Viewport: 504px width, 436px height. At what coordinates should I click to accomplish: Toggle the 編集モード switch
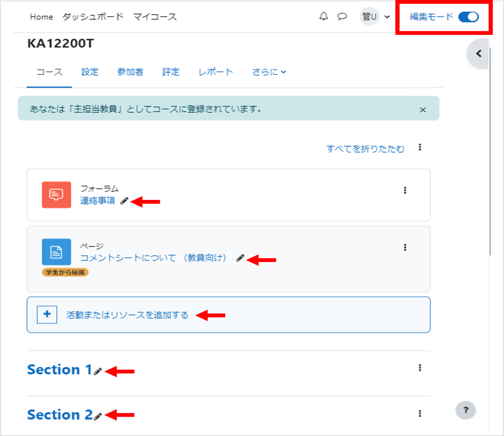[x=468, y=17]
